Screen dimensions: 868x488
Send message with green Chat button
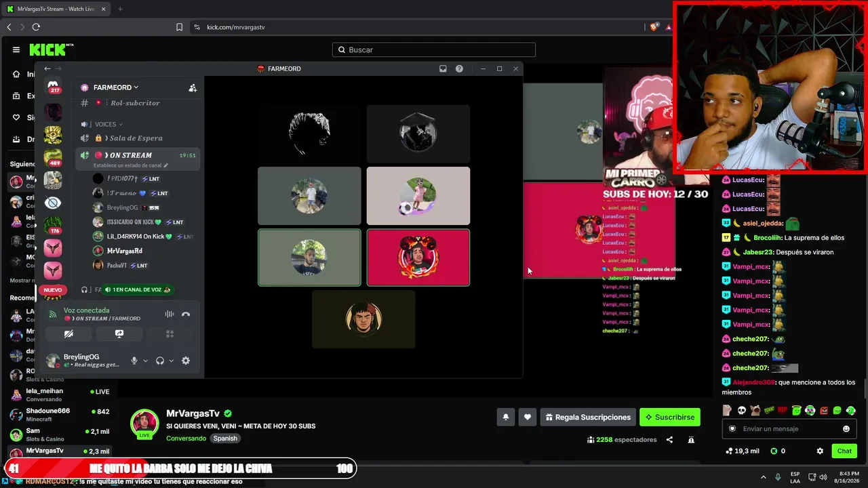point(844,451)
